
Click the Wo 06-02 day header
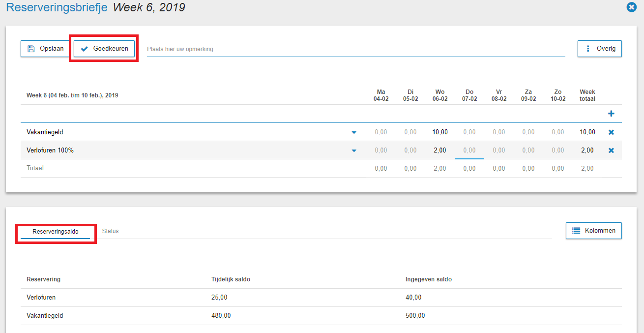click(440, 95)
